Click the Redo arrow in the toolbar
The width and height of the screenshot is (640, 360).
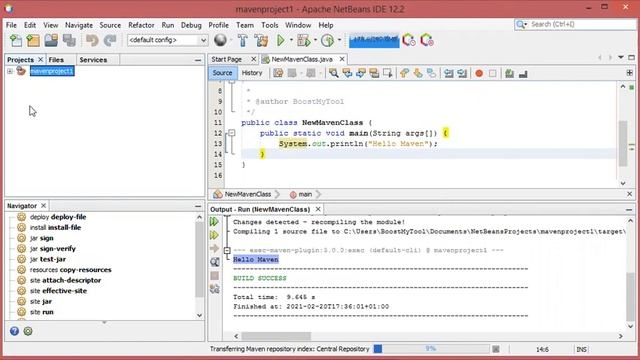(x=110, y=40)
